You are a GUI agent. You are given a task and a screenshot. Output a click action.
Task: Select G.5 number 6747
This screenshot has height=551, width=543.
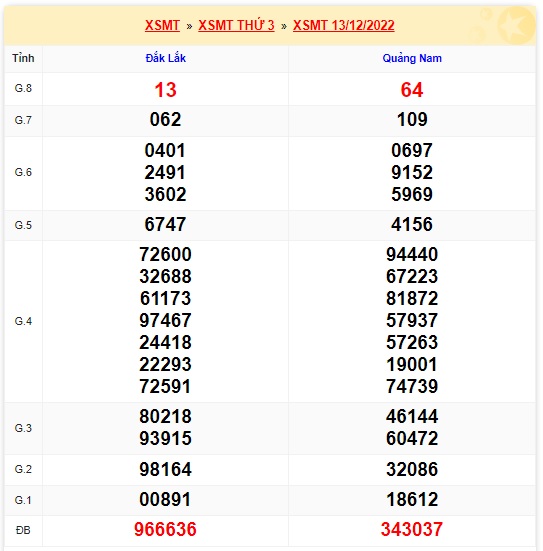click(165, 224)
